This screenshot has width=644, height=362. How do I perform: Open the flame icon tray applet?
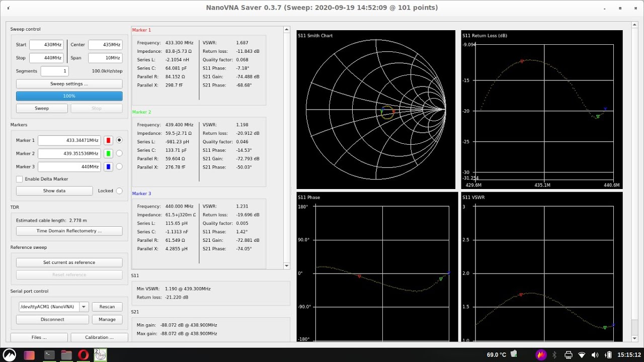tap(541, 355)
